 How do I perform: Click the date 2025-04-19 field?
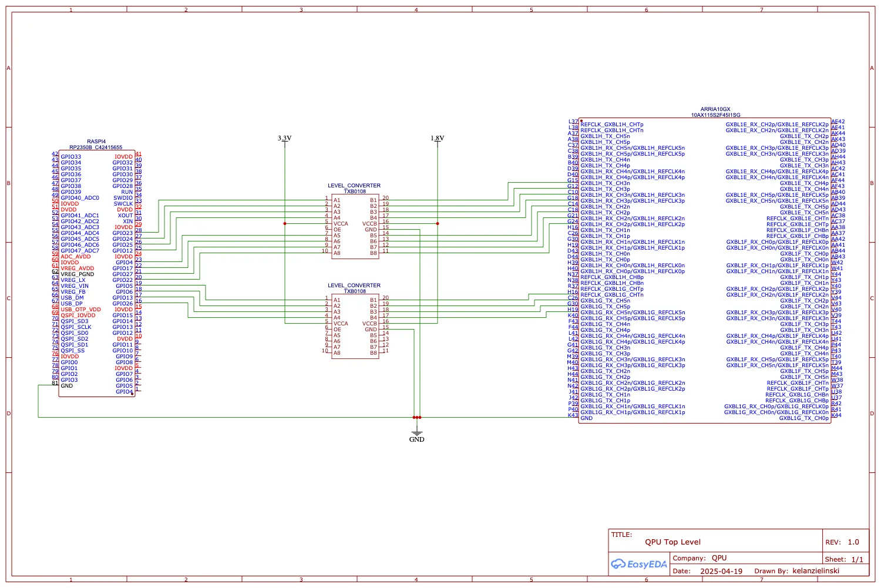pos(721,570)
